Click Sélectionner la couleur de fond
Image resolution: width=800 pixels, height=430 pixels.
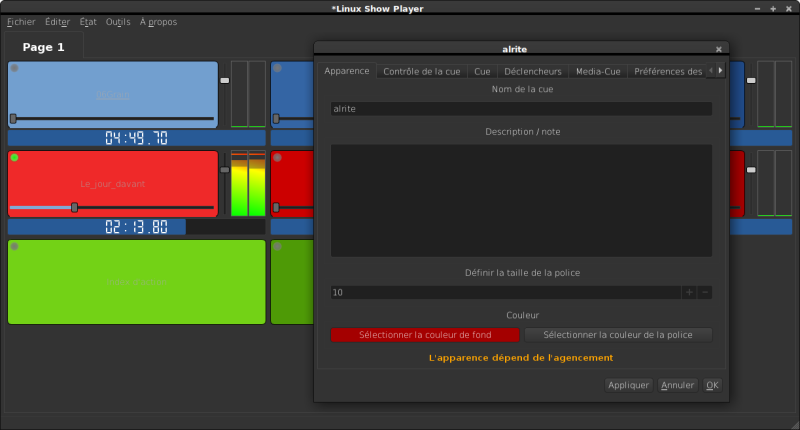tap(425, 335)
